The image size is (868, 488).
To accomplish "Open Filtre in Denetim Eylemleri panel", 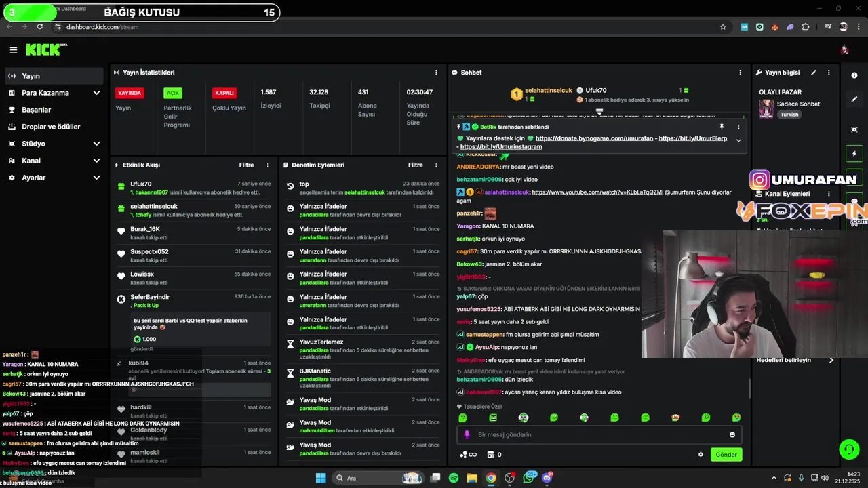I will pyautogui.click(x=415, y=165).
